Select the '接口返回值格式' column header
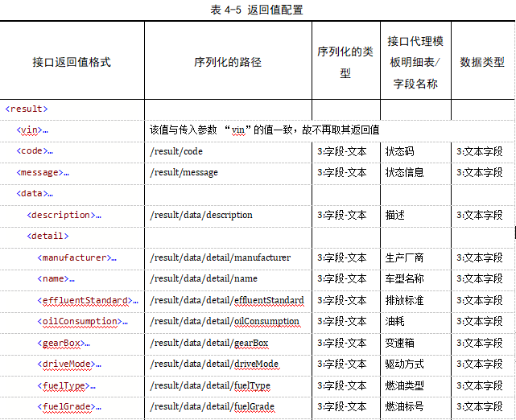Image resolution: width=516 pixels, height=420 pixels. click(72, 62)
